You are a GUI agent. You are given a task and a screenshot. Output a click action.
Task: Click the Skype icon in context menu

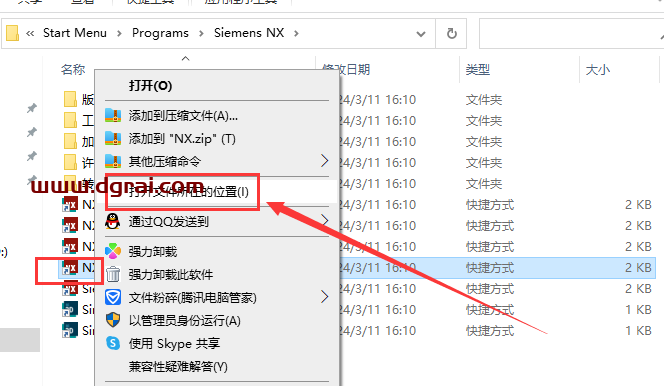tap(113, 343)
